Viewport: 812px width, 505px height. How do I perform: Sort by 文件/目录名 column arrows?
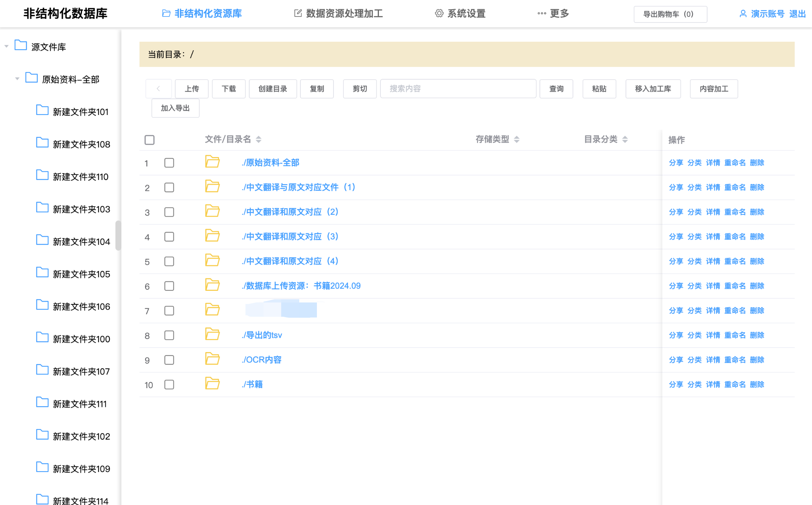259,139
